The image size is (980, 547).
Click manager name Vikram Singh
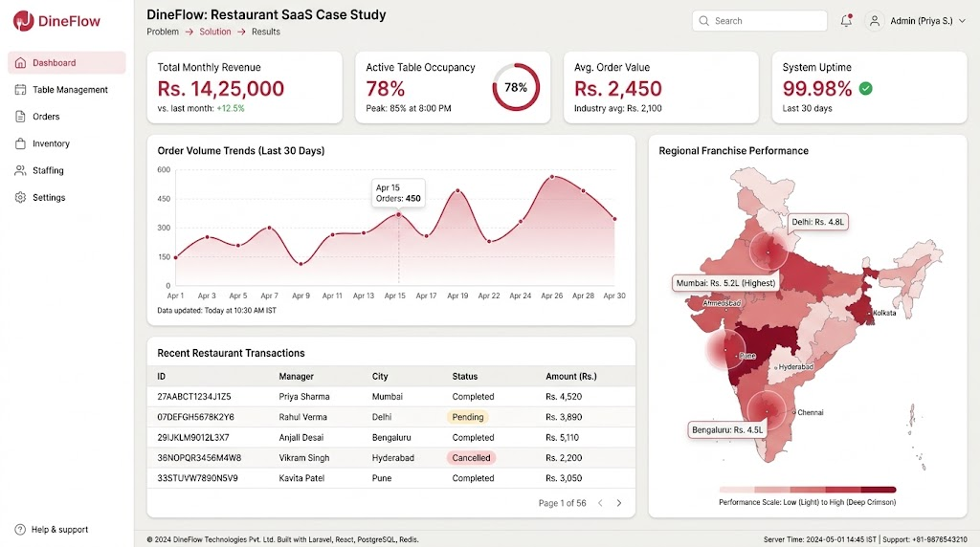click(304, 458)
